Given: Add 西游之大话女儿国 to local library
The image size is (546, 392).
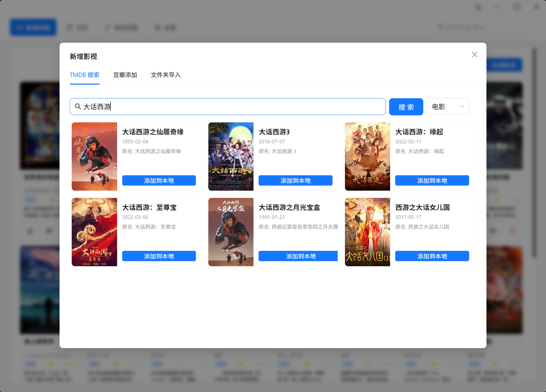Looking at the screenshot, I should coord(432,256).
